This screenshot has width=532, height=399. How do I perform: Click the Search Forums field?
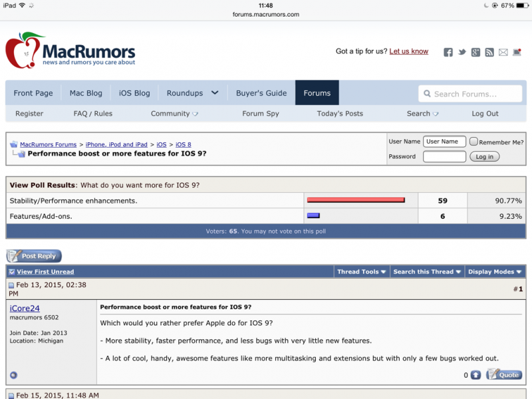470,94
